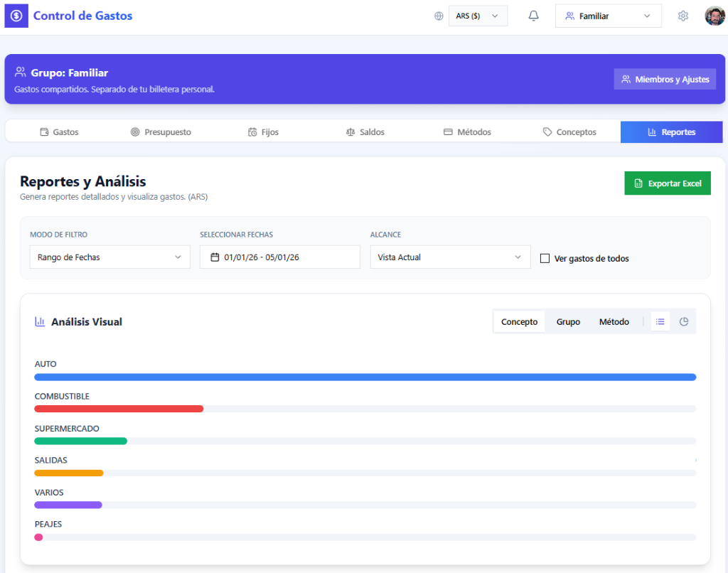
Task: Click the blue AUTO progress bar
Action: [x=365, y=377]
